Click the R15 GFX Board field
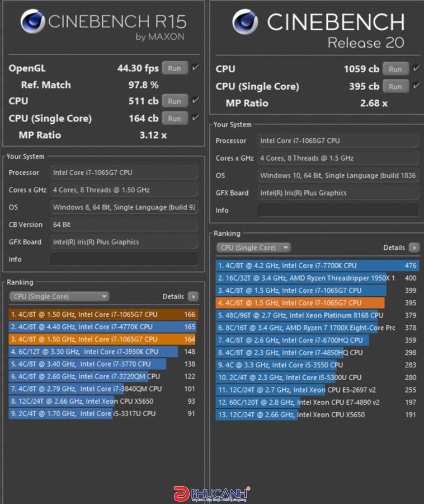 tap(124, 242)
